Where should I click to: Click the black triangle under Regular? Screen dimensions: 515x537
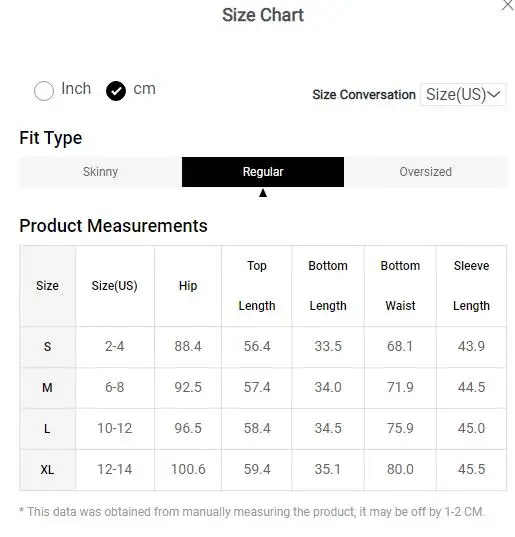pyautogui.click(x=263, y=193)
